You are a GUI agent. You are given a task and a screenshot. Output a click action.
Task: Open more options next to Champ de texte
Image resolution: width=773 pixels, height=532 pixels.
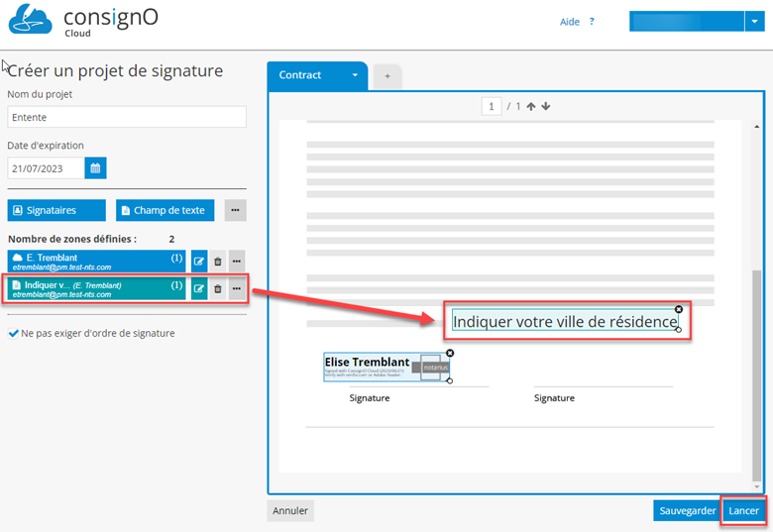click(235, 210)
